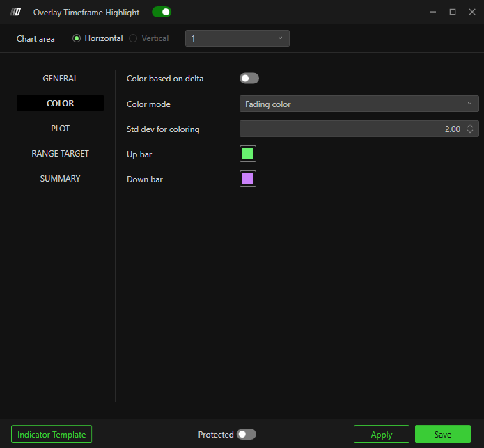Pick the purple Down bar color swatch
The height and width of the screenshot is (448, 484).
pyautogui.click(x=248, y=179)
